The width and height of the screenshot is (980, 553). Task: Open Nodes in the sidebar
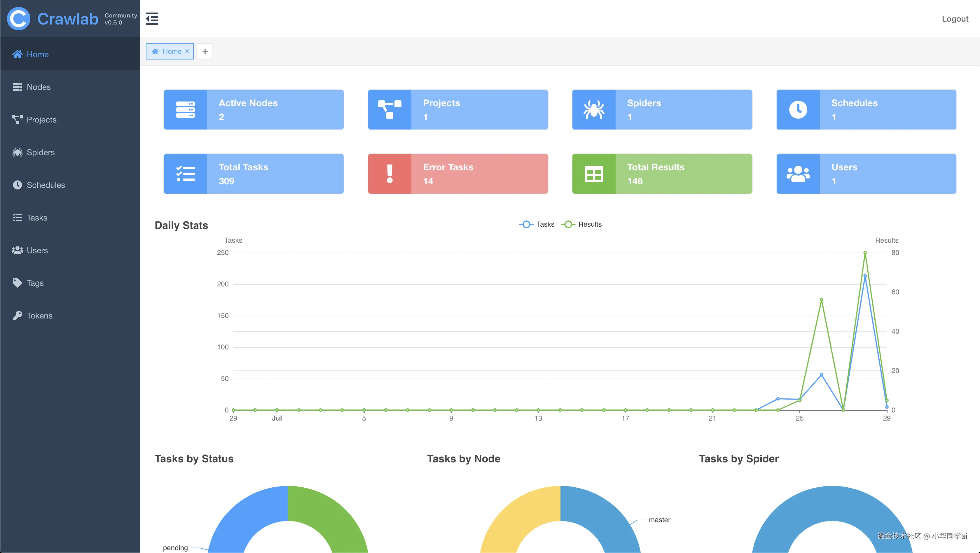(39, 87)
